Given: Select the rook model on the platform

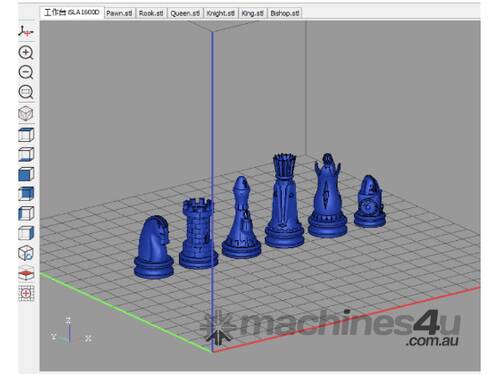Looking at the screenshot, I should [198, 233].
